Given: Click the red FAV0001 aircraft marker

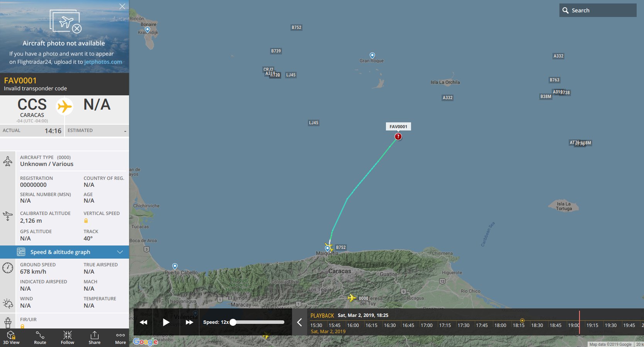Looking at the screenshot, I should (x=398, y=137).
